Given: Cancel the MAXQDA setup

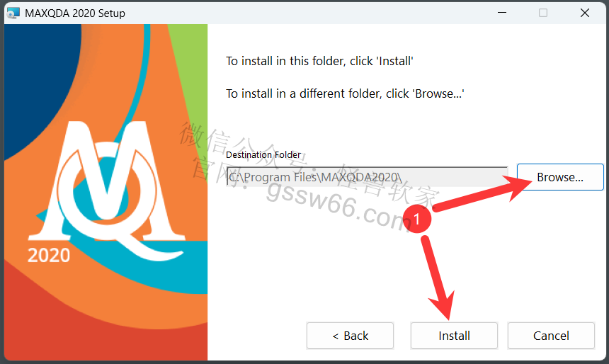Looking at the screenshot, I should click(x=551, y=336).
